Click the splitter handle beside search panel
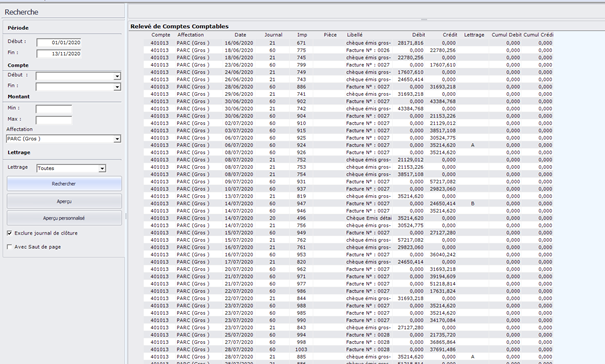 (126, 216)
